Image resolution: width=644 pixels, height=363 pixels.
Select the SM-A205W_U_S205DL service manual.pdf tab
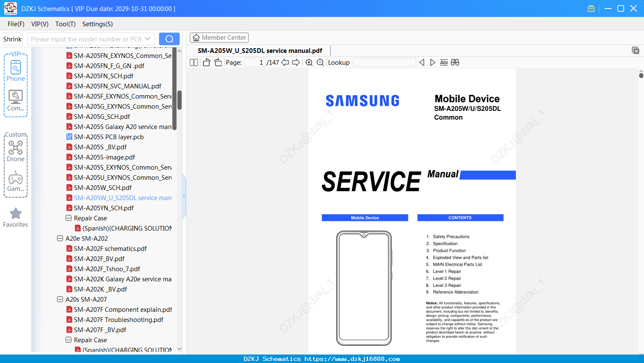pyautogui.click(x=260, y=51)
